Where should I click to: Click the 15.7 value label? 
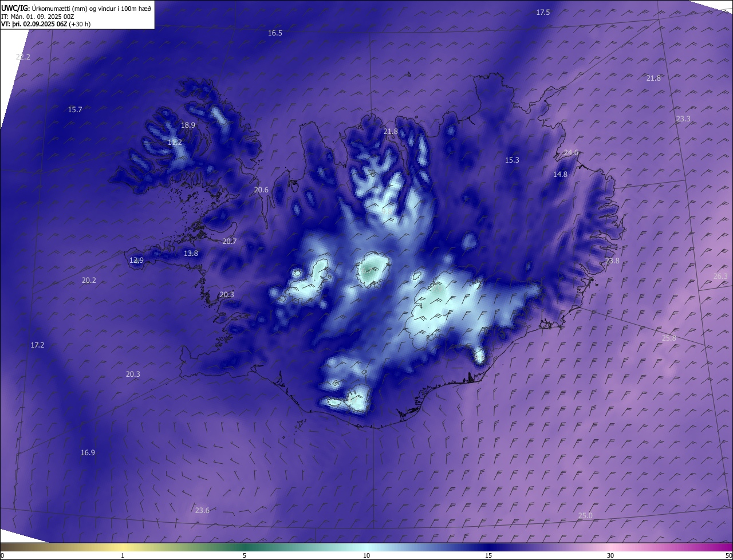coord(75,110)
